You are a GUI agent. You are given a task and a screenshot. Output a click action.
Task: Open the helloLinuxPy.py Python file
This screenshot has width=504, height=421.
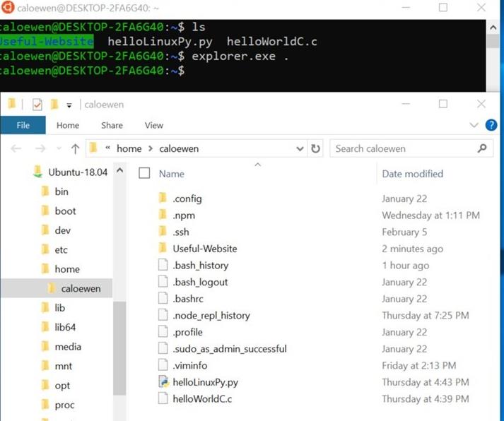(x=205, y=382)
